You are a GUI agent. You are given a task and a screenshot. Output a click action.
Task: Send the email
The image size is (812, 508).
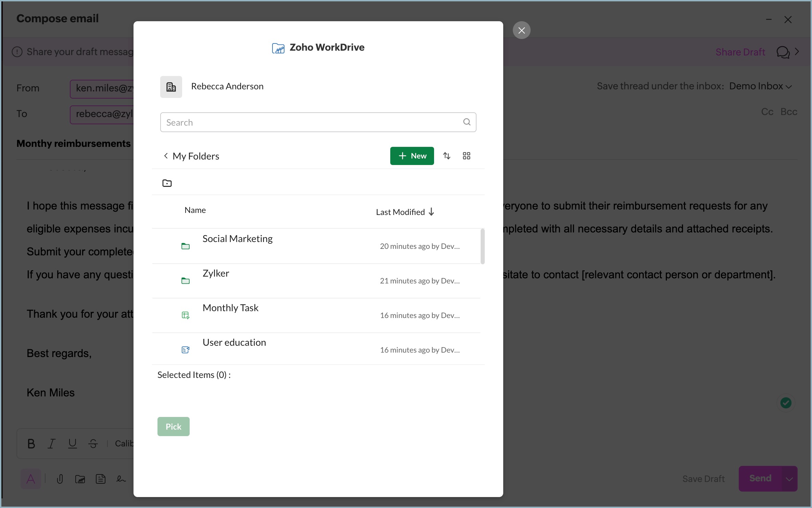tap(760, 479)
